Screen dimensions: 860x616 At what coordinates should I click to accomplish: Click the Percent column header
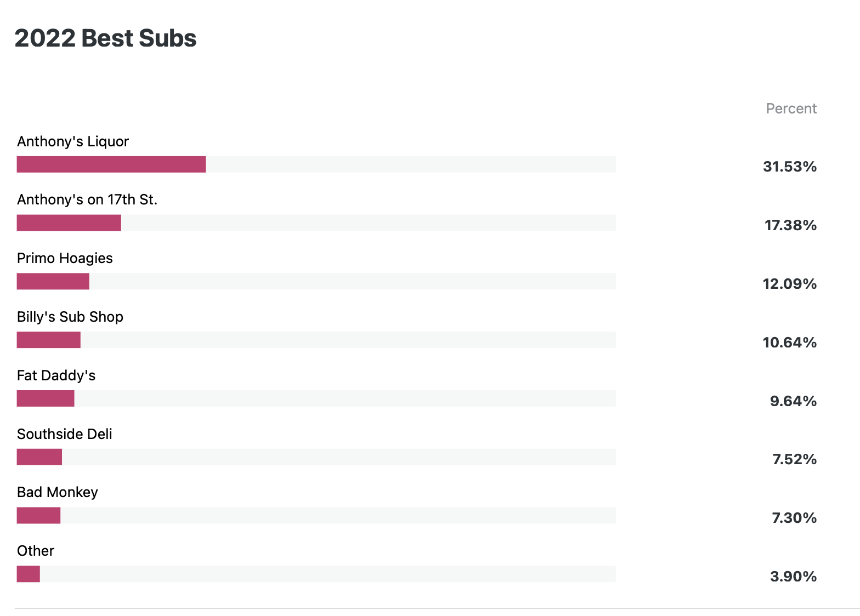point(791,109)
